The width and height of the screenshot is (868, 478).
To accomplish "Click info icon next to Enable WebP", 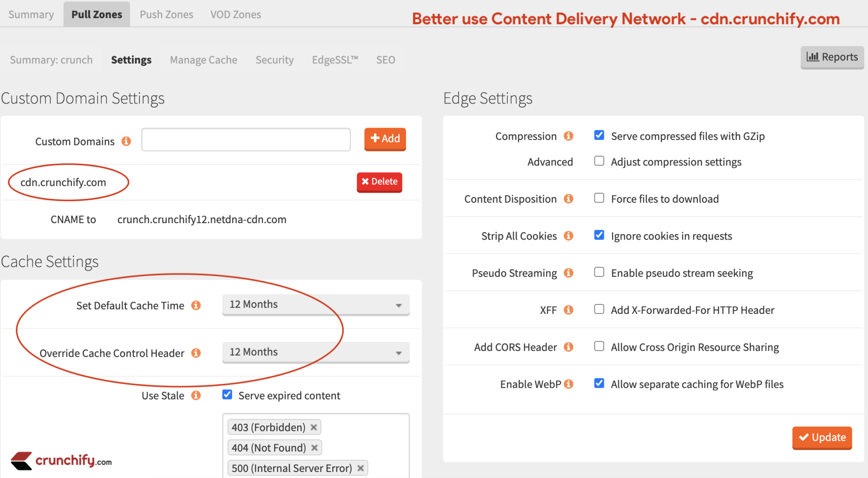I will click(x=568, y=384).
